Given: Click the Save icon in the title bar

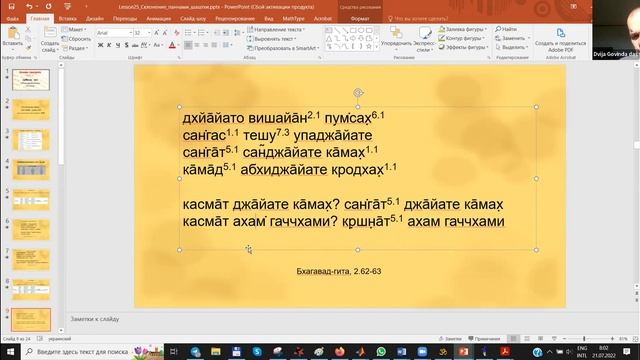Looking at the screenshot, I should (x=11, y=7).
